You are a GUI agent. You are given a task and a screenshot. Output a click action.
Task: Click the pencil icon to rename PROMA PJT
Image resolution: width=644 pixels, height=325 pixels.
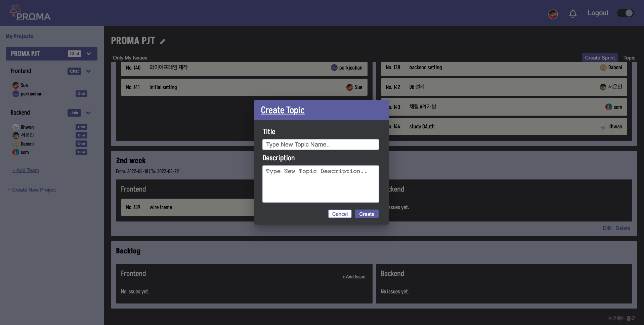163,41
